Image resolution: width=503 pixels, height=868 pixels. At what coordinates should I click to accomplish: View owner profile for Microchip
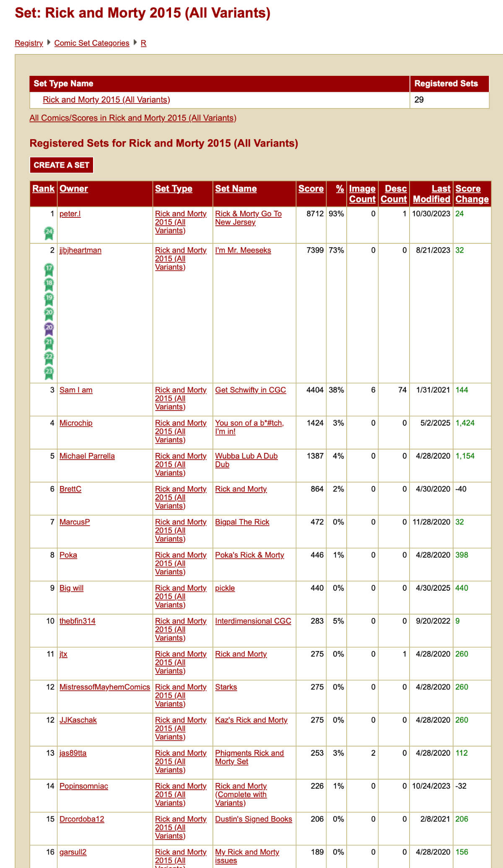click(x=76, y=423)
